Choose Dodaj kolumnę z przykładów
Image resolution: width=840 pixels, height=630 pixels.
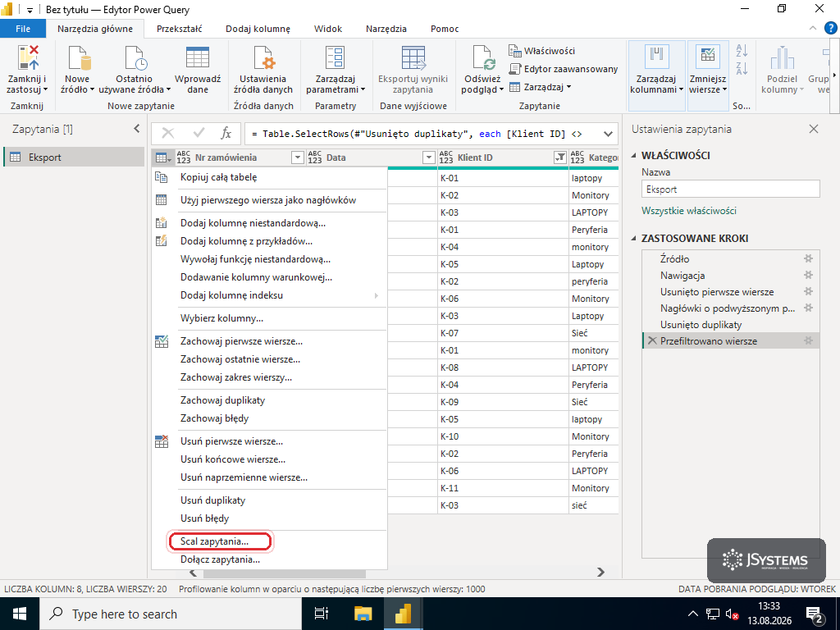click(x=269, y=241)
